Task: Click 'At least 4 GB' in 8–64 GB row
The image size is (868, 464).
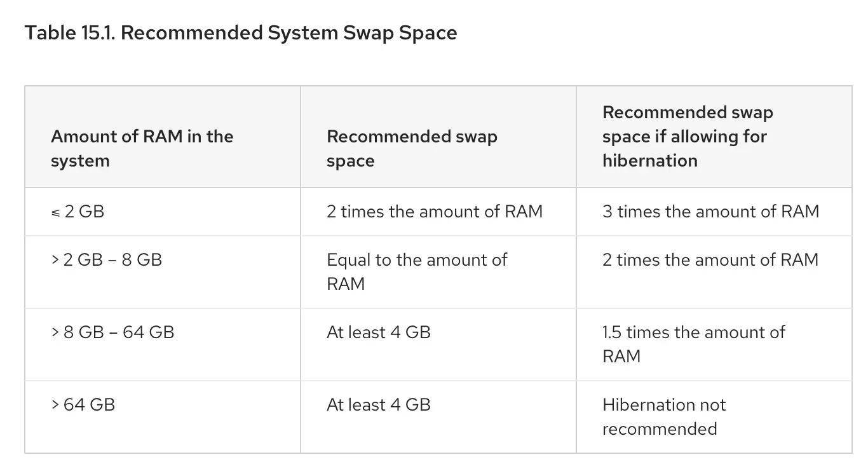Action: [x=379, y=332]
